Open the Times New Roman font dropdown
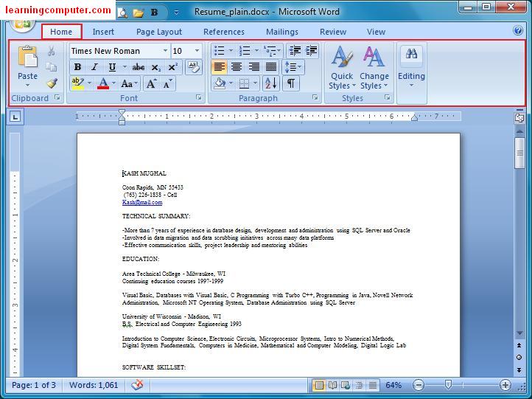 165,51
